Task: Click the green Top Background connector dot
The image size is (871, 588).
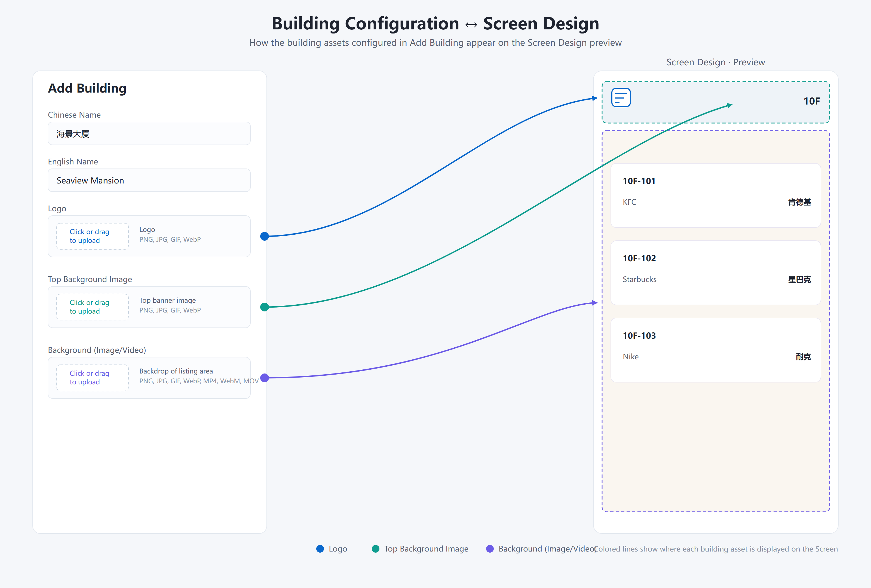Action: [265, 307]
